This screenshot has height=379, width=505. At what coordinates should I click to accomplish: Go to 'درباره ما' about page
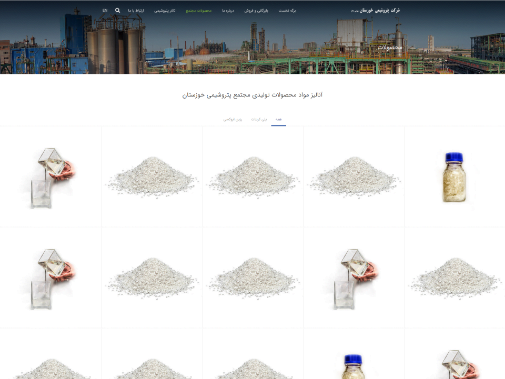pyautogui.click(x=228, y=11)
